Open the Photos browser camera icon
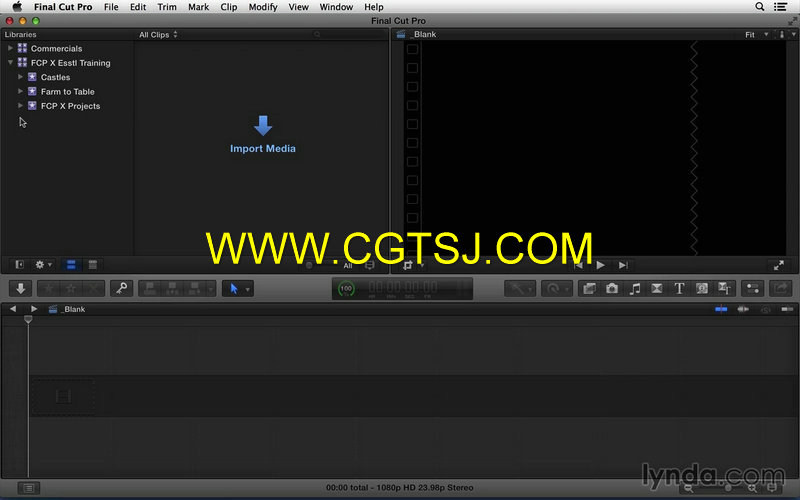800x500 pixels. pyautogui.click(x=612, y=289)
